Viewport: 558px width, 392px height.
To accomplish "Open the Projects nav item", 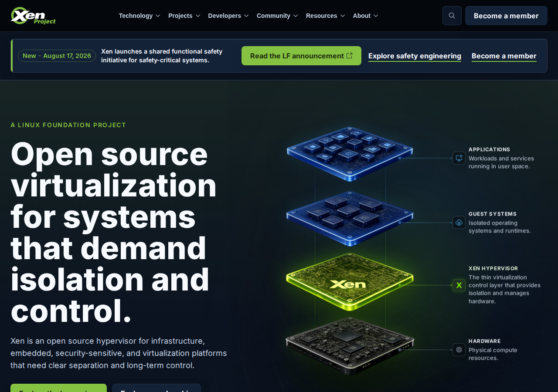I will click(184, 16).
